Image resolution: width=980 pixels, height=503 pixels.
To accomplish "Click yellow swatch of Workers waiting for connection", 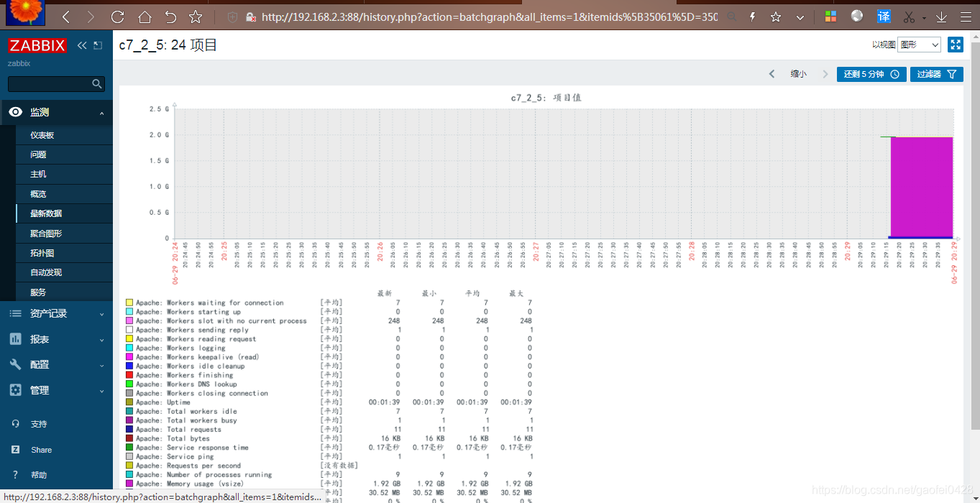I will point(129,303).
